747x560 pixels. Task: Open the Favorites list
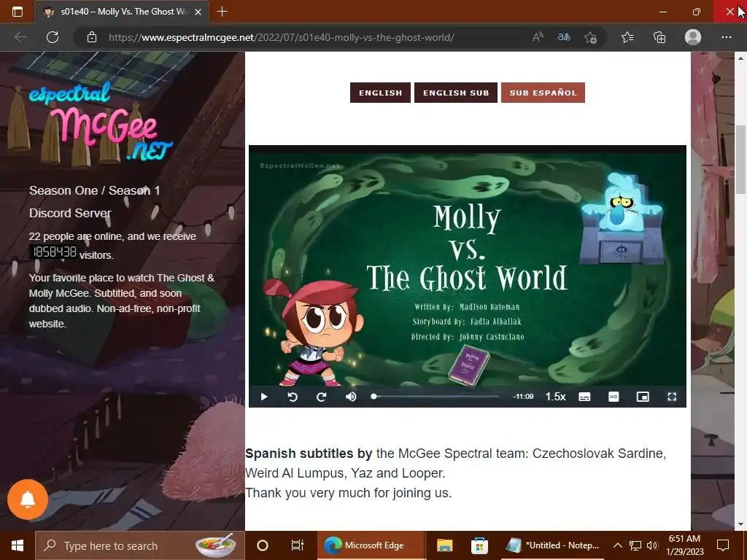click(627, 37)
